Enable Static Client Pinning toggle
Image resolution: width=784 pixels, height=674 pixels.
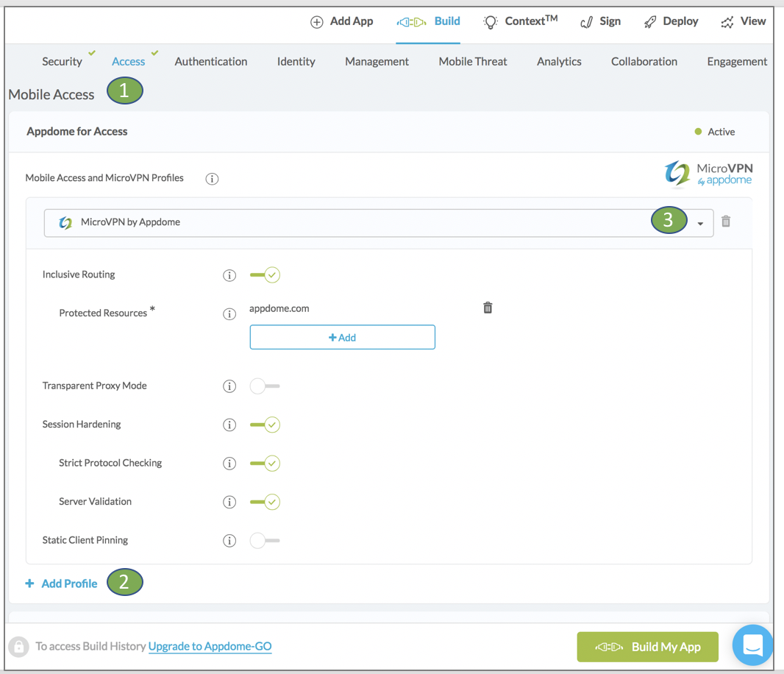265,540
